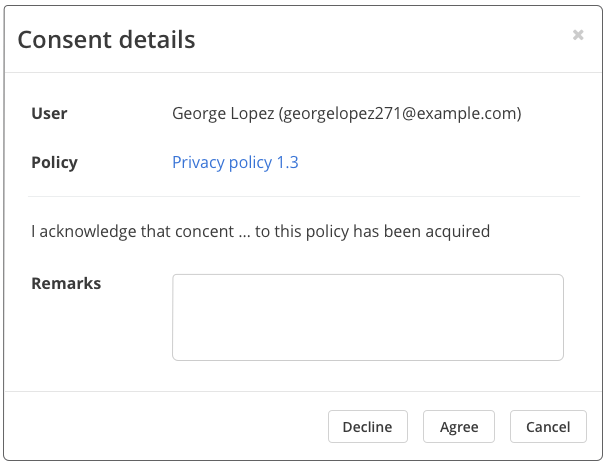Screen dimensions: 605x466
Task: Click the acknowledgement statement text
Action: coord(260,231)
